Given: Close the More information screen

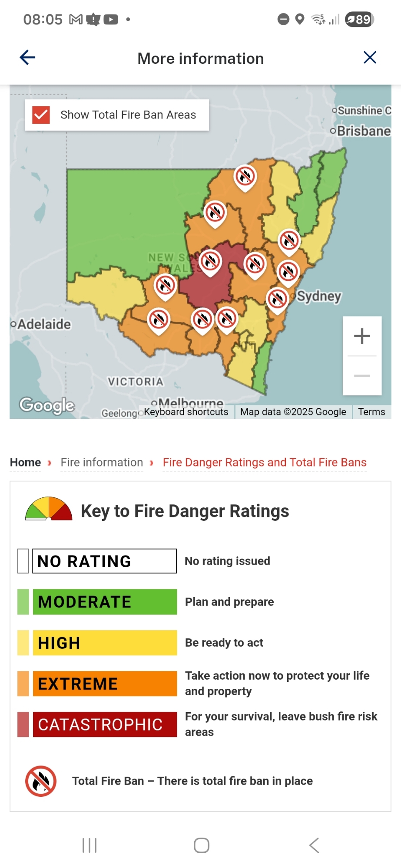Looking at the screenshot, I should click(x=370, y=58).
